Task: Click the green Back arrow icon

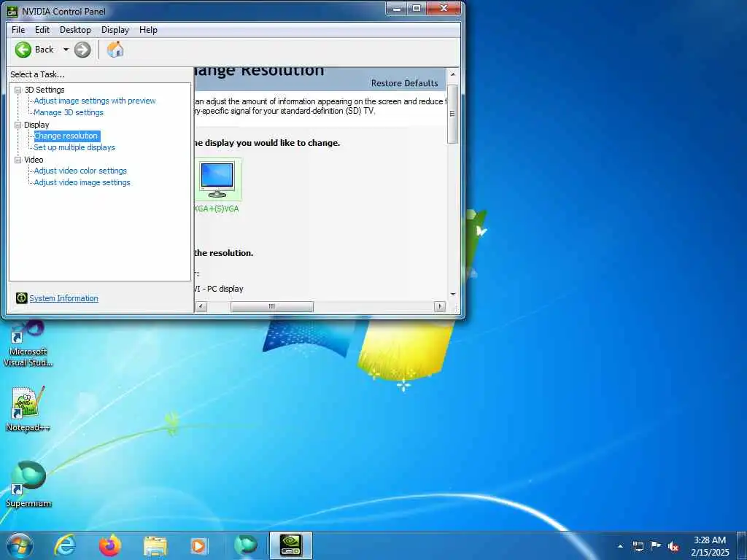Action: [23, 50]
